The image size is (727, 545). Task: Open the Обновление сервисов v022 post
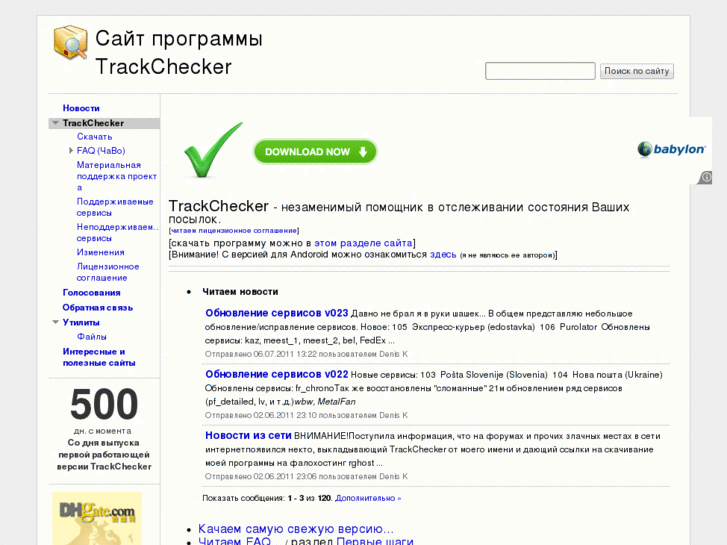pyautogui.click(x=277, y=374)
